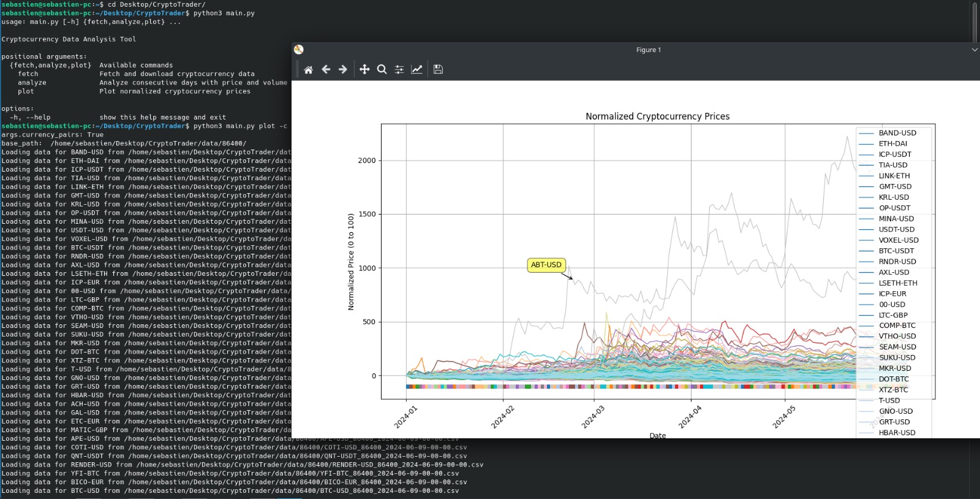Click the terminal line loading BTC-USD data
This screenshot has height=499, width=980.
[230, 490]
